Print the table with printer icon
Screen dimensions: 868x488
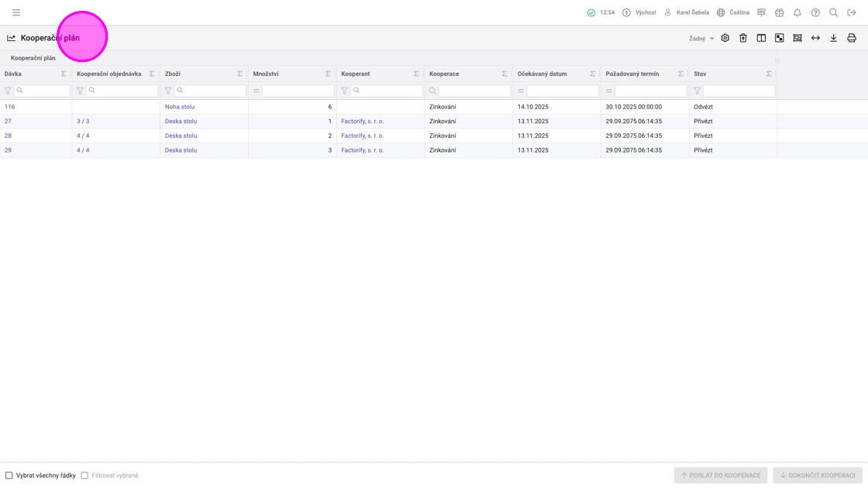tap(851, 38)
